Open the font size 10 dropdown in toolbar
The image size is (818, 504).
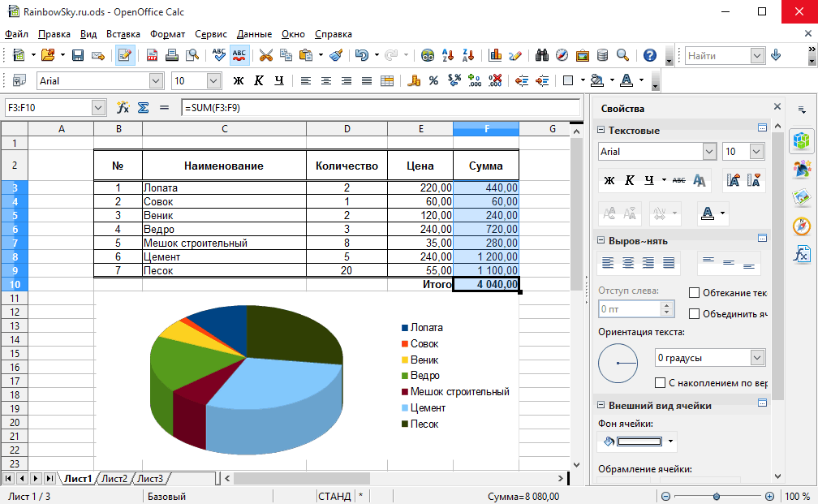click(213, 81)
